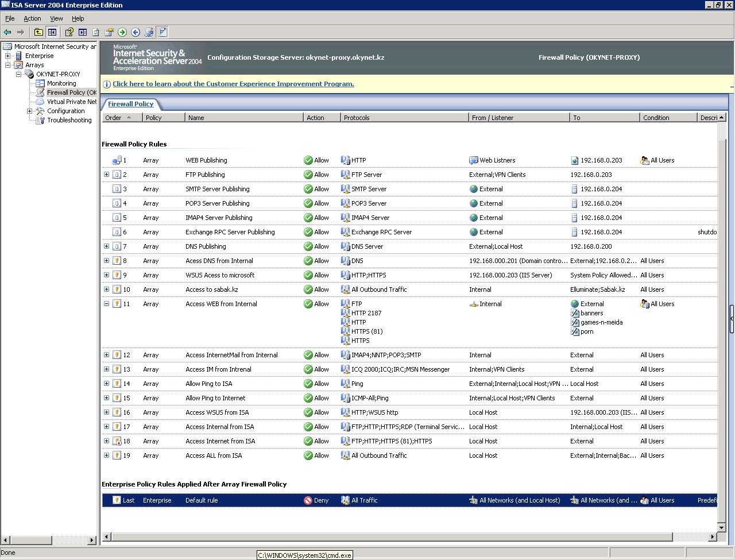Sort by the Name column header
This screenshot has height=560, width=735.
coord(244,117)
